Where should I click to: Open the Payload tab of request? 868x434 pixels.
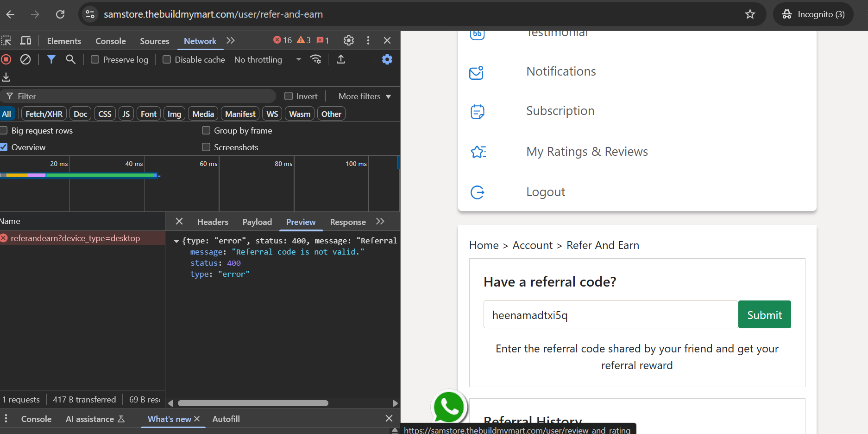click(257, 222)
